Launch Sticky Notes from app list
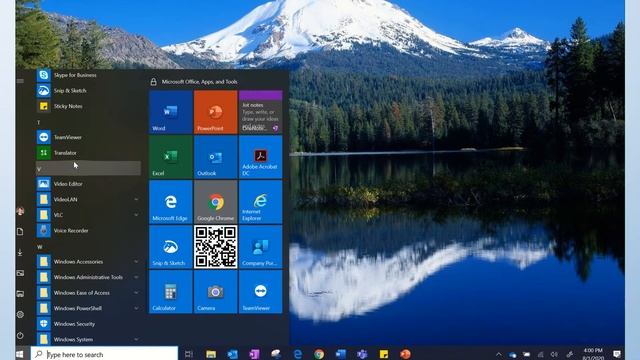The width and height of the screenshot is (640, 360). 88,106
